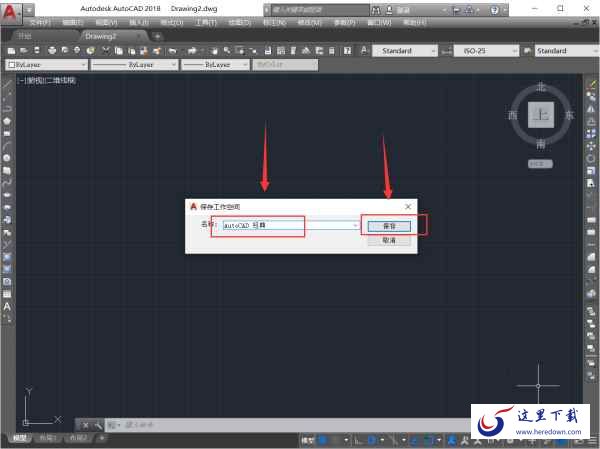
Task: Open the table style Standard dropdown
Action: (567, 51)
